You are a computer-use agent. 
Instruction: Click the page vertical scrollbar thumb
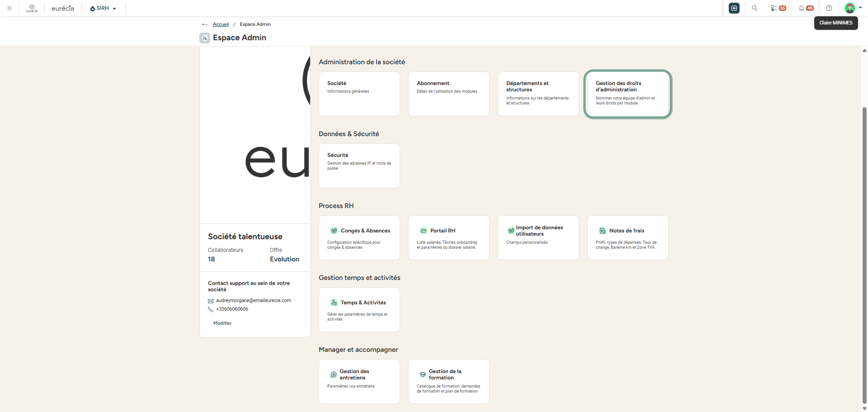tap(864, 256)
